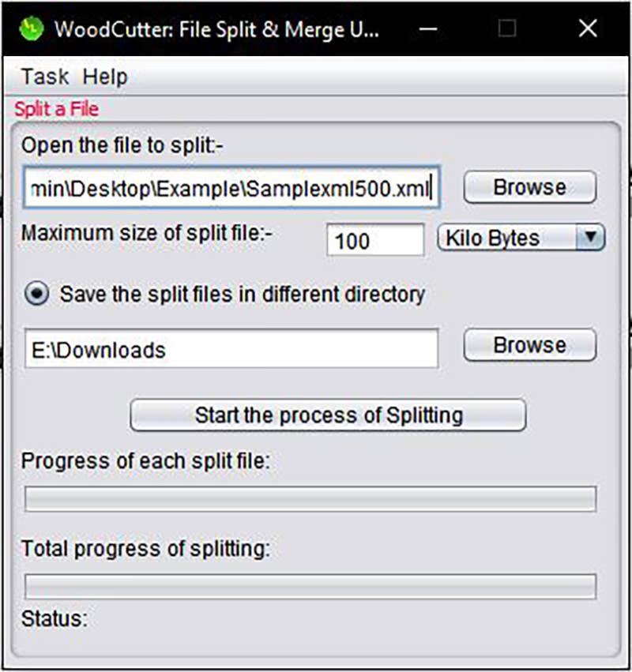Click Browse next to the file to split
This screenshot has width=632, height=672.
point(529,187)
